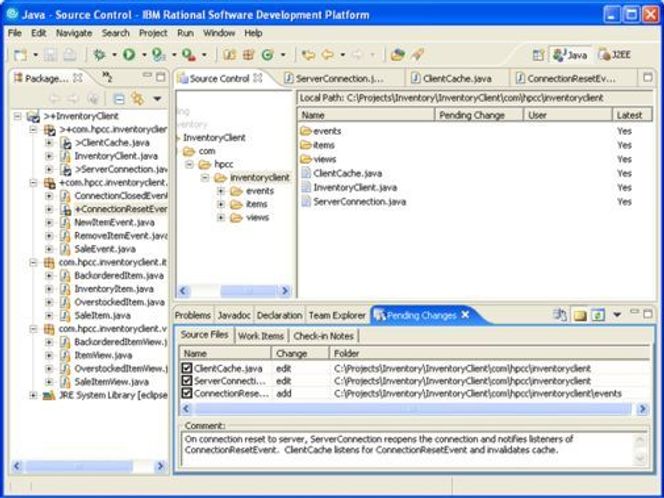Click the Debug bug icon
The height and width of the screenshot is (498, 664).
99,55
